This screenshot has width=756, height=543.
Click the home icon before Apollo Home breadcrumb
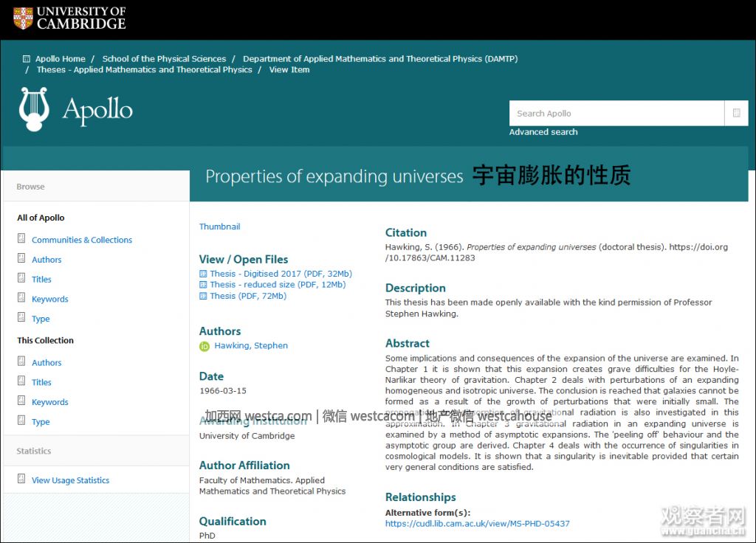point(27,59)
